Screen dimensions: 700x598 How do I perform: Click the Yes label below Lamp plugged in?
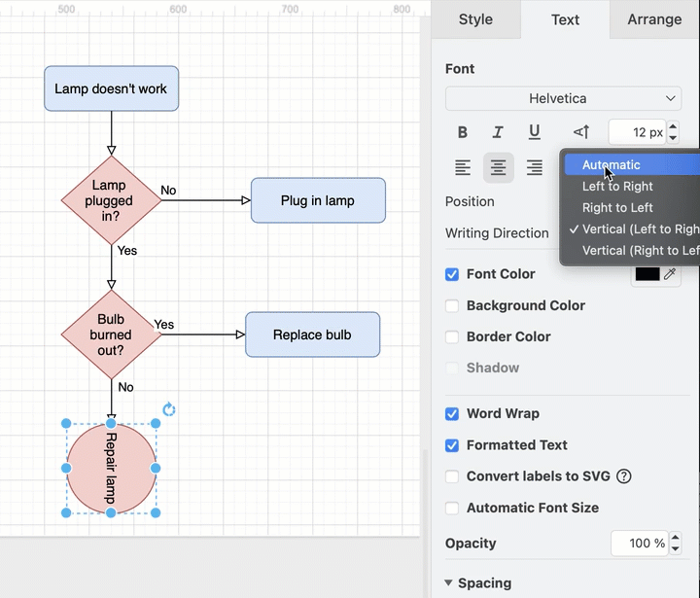coord(127,251)
